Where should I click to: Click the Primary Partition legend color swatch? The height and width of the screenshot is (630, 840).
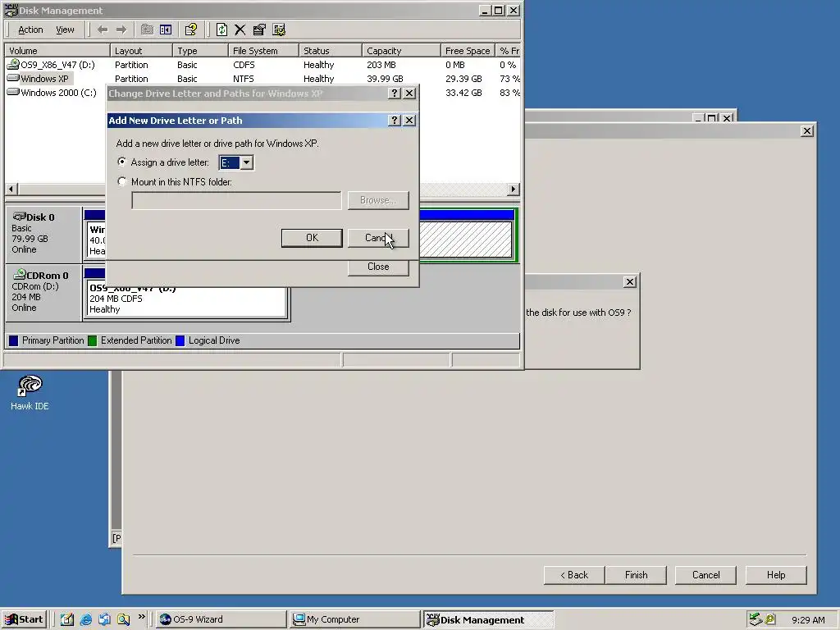click(13, 340)
